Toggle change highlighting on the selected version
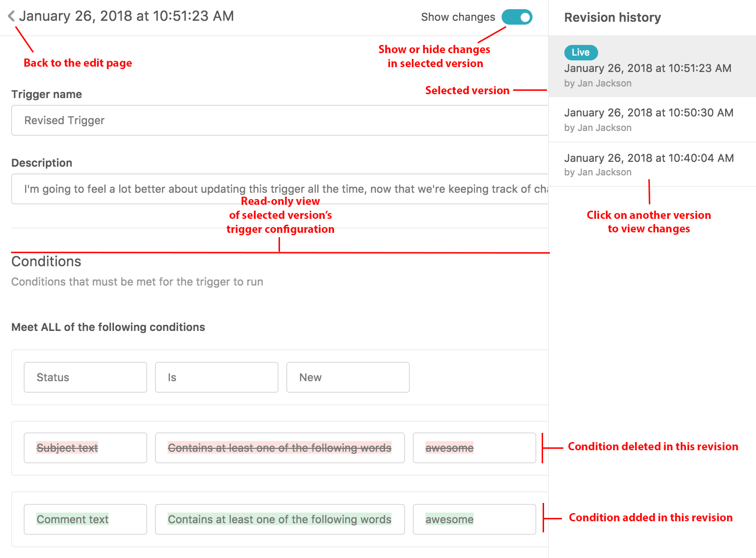Viewport: 756px width, 558px height. click(517, 17)
